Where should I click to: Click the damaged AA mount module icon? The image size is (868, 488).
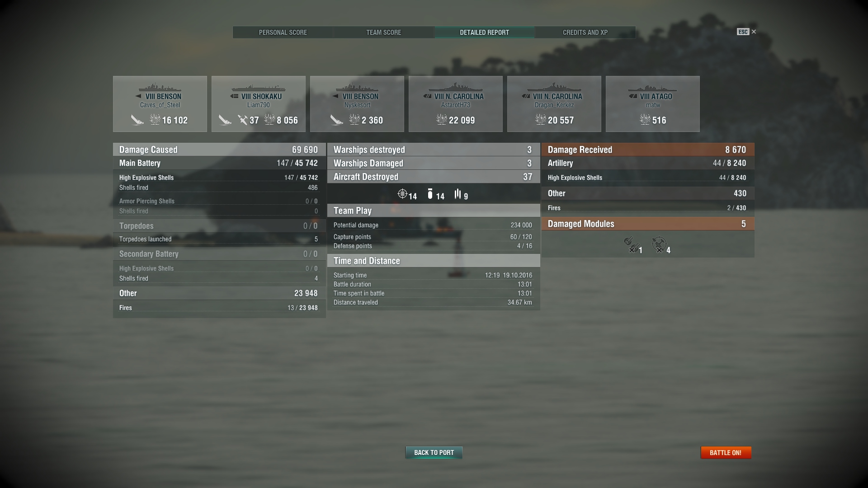[659, 244]
